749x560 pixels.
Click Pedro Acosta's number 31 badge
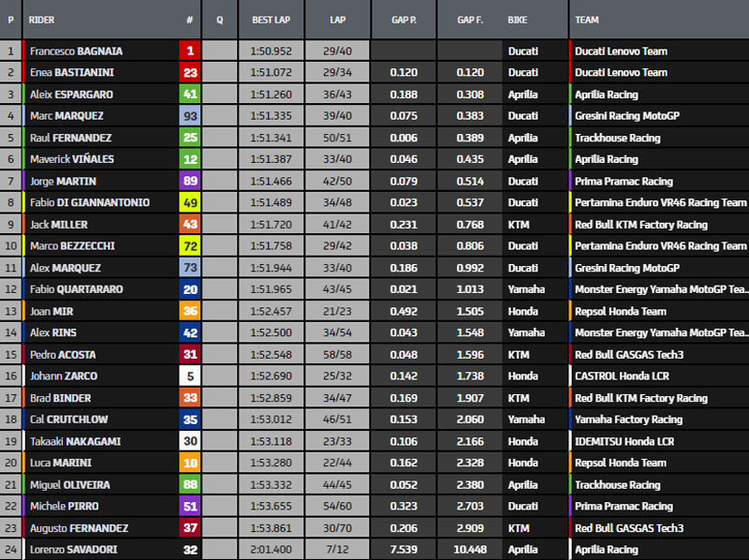[190, 355]
